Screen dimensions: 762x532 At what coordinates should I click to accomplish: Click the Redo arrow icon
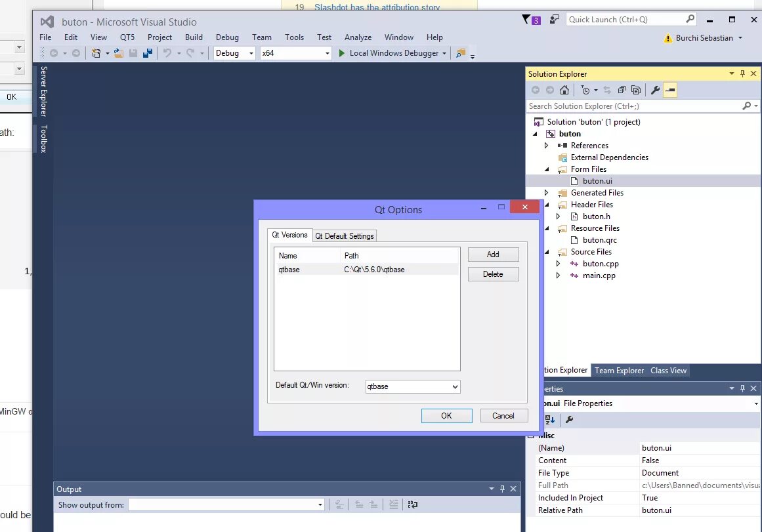[x=190, y=53]
